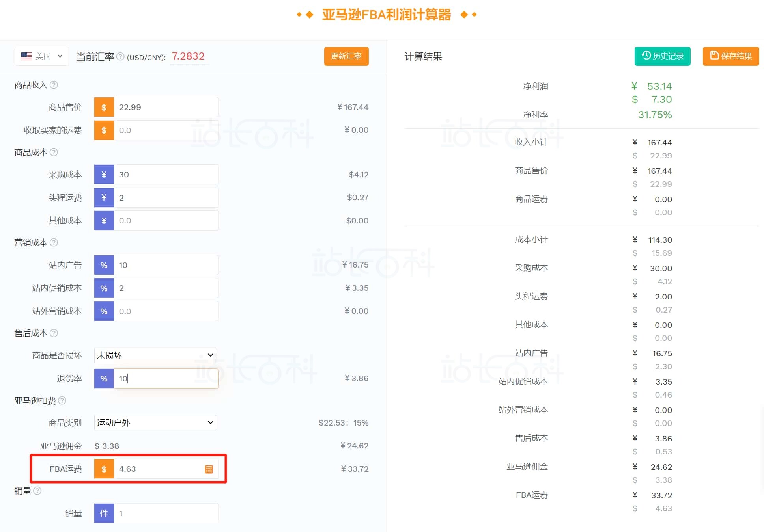Viewport: 764px width, 532px height.
Task: Open the help icon beside 销量
Action: [x=38, y=491]
